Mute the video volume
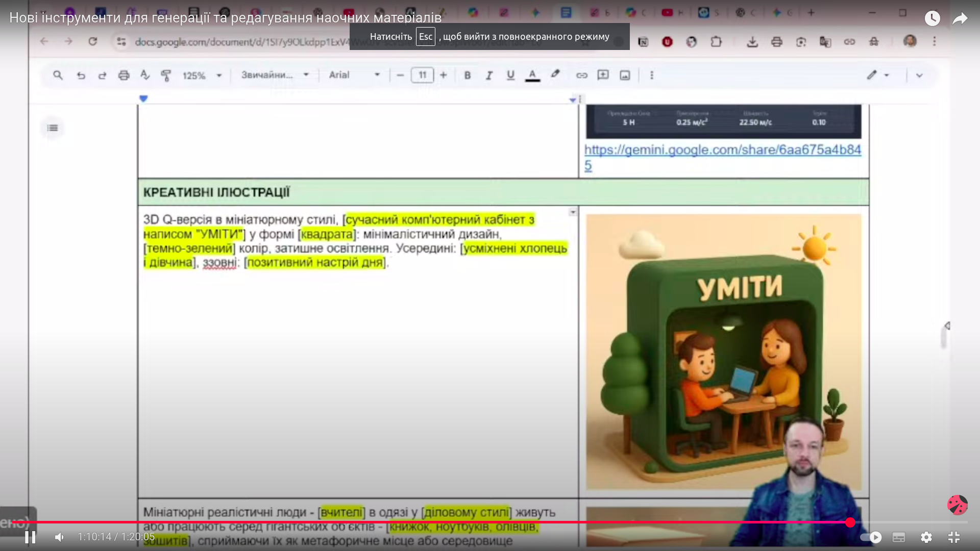 point(59,537)
